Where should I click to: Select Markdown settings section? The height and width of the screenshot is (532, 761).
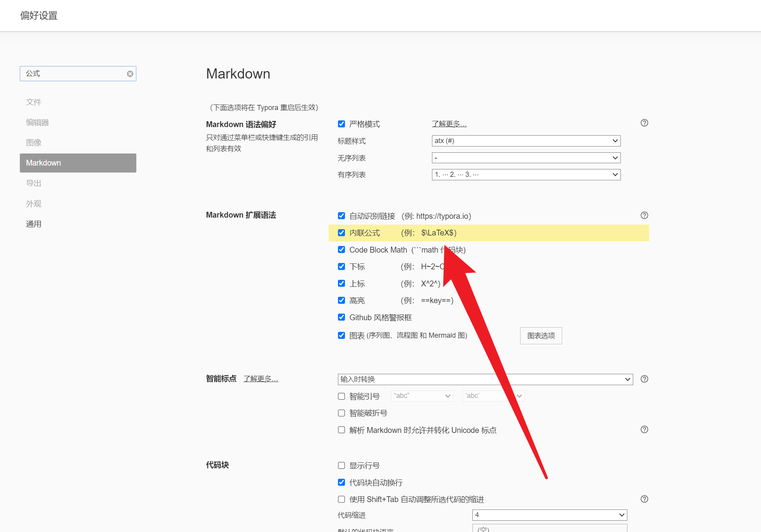point(78,163)
